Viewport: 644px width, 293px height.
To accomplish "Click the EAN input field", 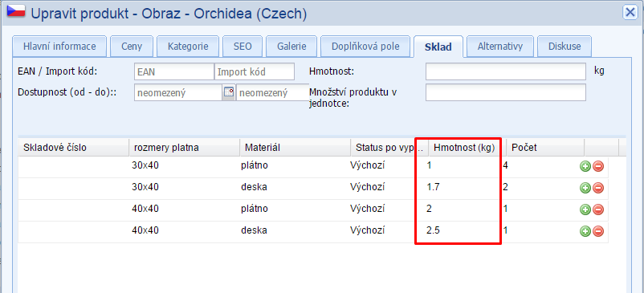I will coord(174,71).
